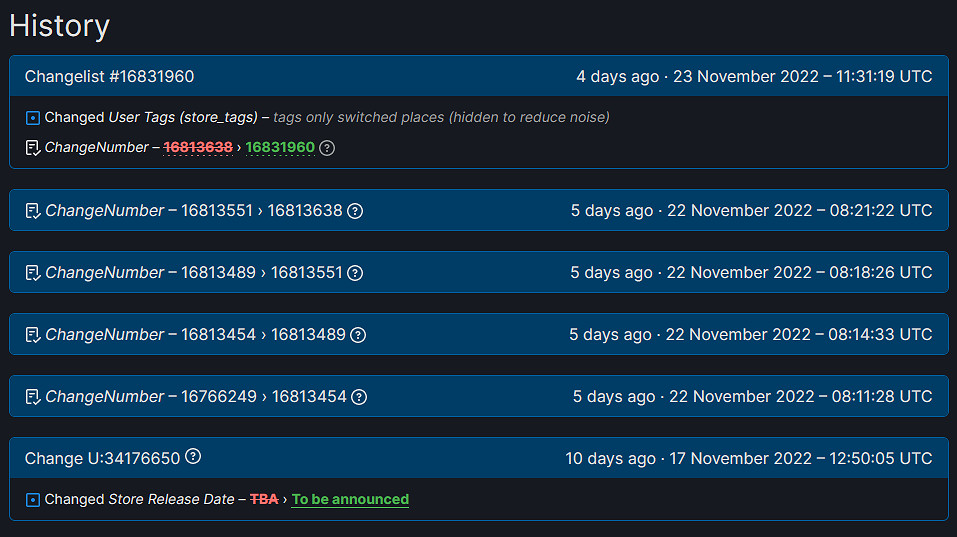Viewport: 957px width, 537px height.
Task: Click the green "To be announced" value
Action: pyautogui.click(x=350, y=499)
